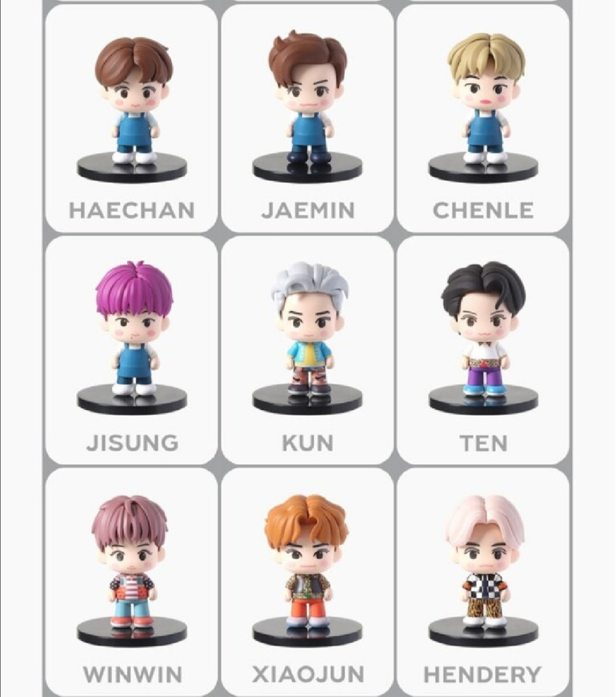Click the XIAOJUN name label
Image resolution: width=616 pixels, height=697 pixels.
pyautogui.click(x=308, y=675)
